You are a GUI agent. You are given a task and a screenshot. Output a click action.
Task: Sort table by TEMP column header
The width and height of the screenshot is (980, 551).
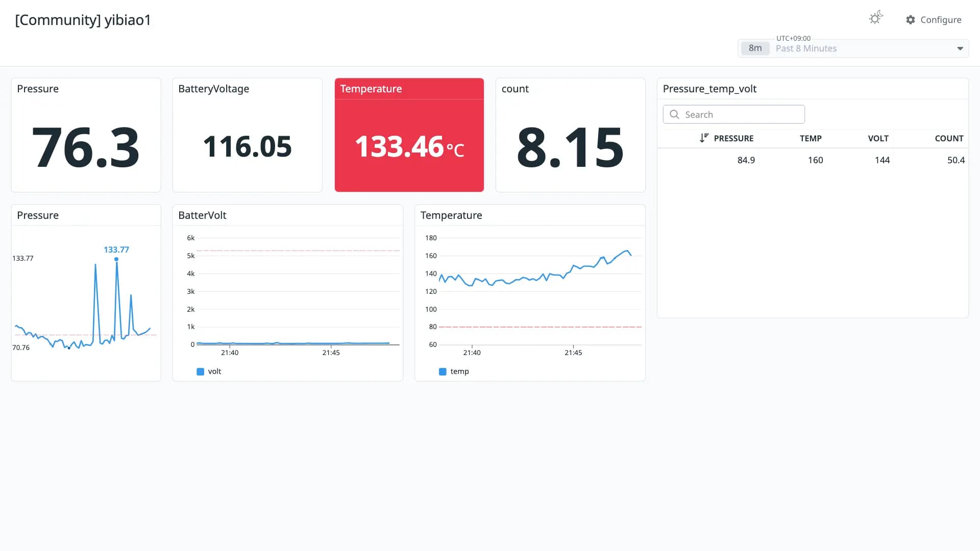(x=811, y=138)
